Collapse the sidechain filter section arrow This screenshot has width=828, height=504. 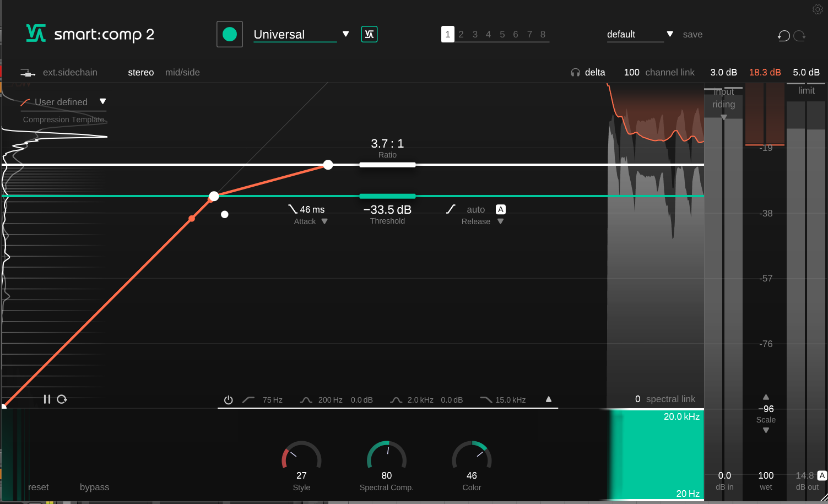(x=549, y=399)
